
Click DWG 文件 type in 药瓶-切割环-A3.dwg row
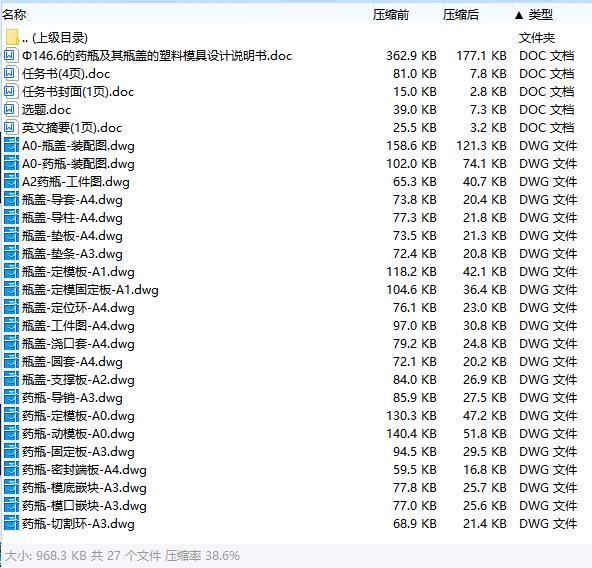pos(548,524)
